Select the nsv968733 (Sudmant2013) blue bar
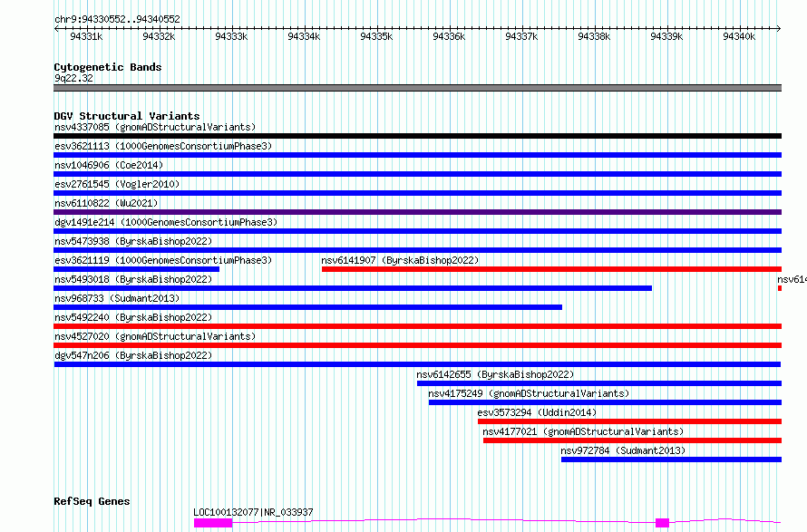 point(307,307)
